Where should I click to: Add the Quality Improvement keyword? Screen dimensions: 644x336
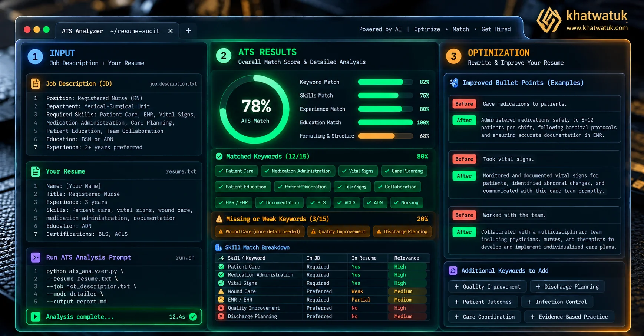coord(487,287)
